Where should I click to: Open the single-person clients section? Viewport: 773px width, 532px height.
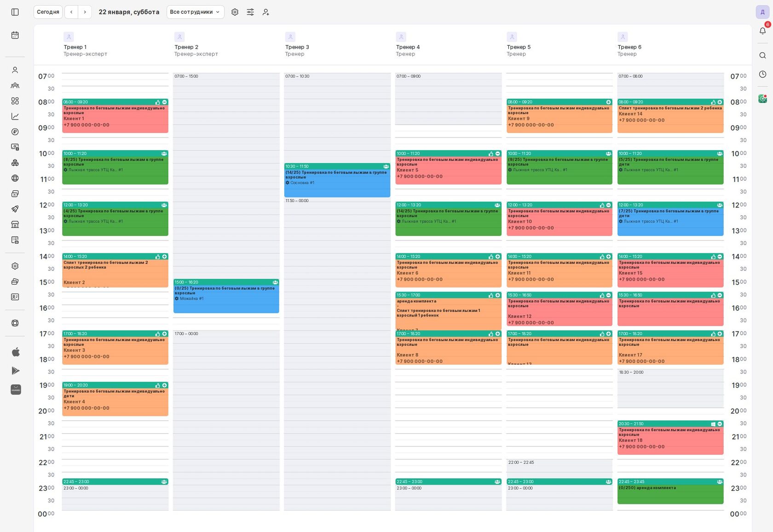pyautogui.click(x=15, y=70)
